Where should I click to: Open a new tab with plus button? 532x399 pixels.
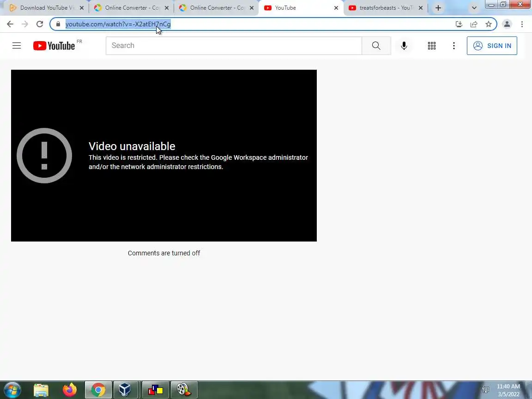[x=438, y=8]
